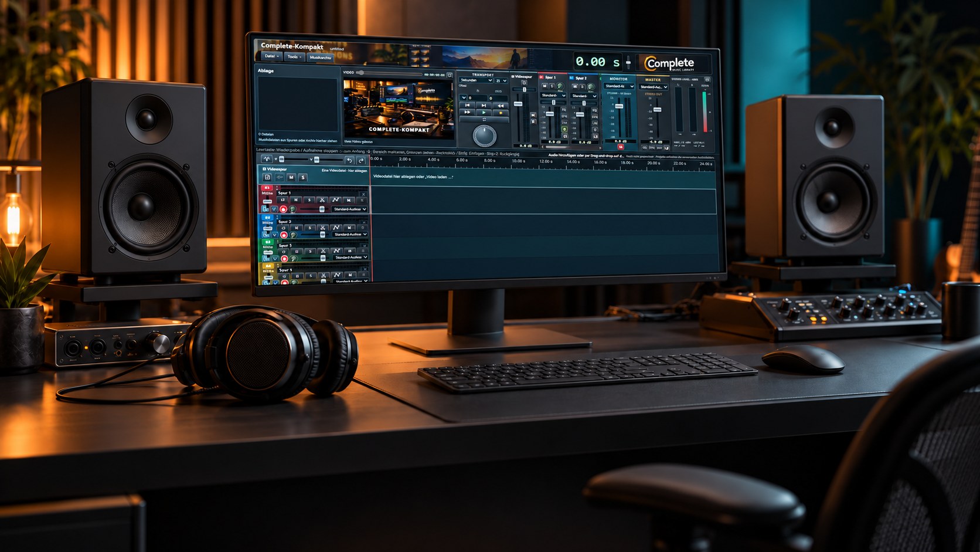The width and height of the screenshot is (980, 552).
Task: Click the video position slider handle
Action: [360, 73]
